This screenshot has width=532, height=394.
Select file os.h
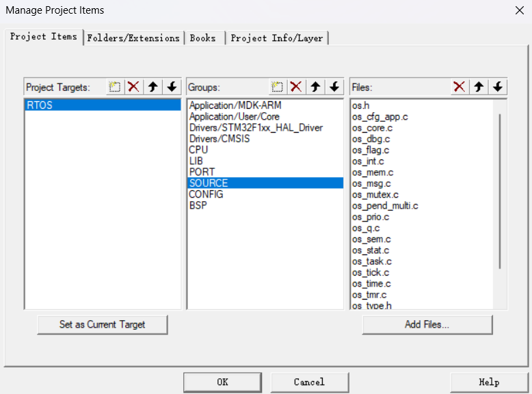point(422,105)
